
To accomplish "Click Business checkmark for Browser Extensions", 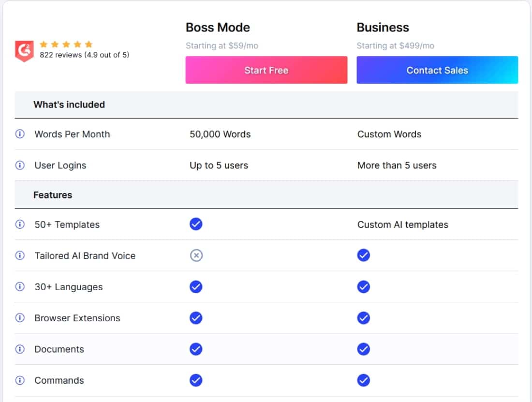I will [x=363, y=318].
